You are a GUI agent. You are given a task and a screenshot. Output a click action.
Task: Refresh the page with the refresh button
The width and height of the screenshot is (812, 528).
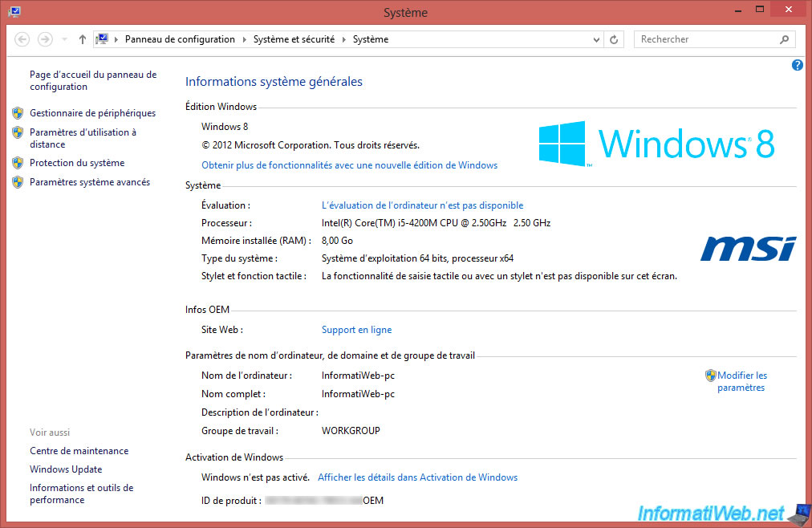(614, 39)
